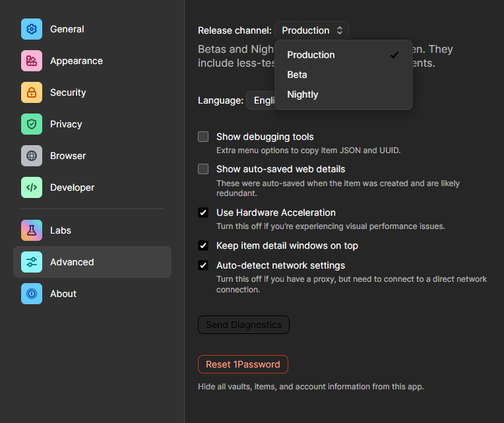Click 'Show debugging tools' label text

[265, 137]
